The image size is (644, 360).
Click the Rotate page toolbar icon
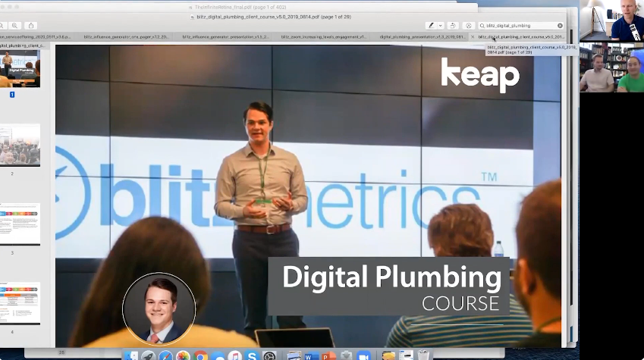click(x=453, y=26)
